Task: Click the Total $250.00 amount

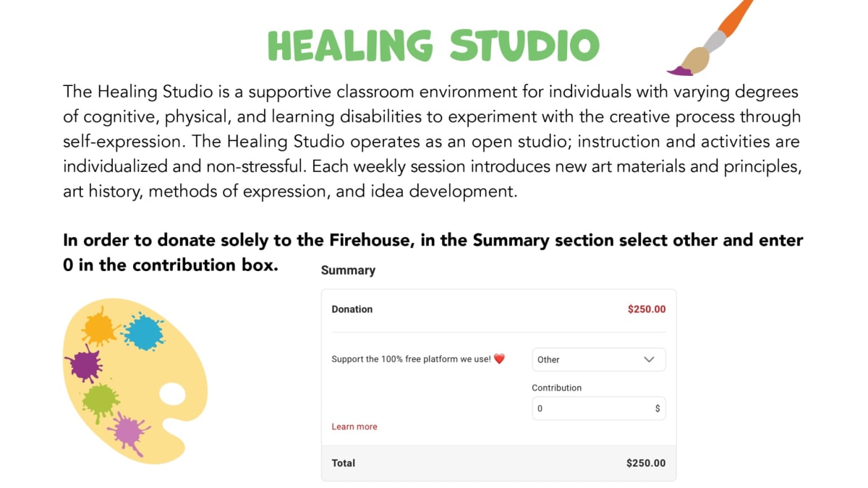Action: pos(646,463)
